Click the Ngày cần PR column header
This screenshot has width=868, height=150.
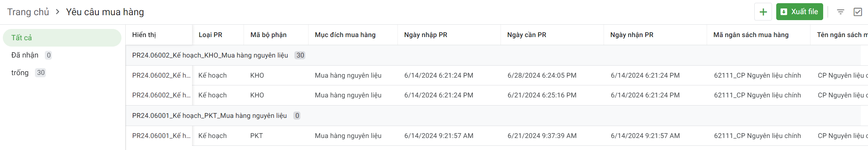526,35
